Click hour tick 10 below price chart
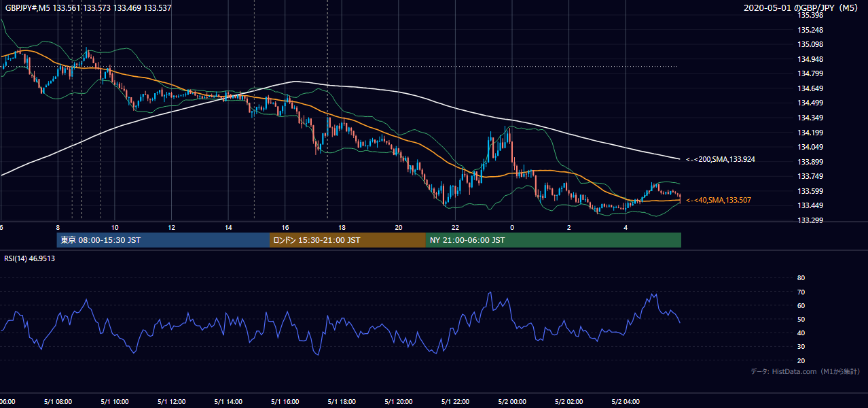 pos(115,227)
